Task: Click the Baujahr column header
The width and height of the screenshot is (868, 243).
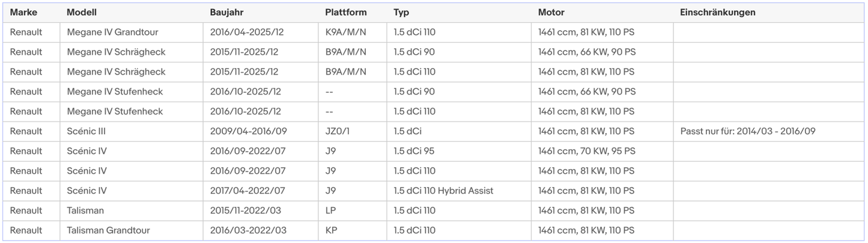Action: [x=226, y=13]
